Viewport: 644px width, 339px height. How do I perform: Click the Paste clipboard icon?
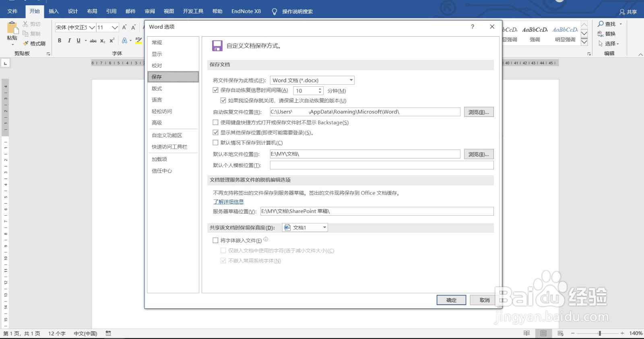12,27
